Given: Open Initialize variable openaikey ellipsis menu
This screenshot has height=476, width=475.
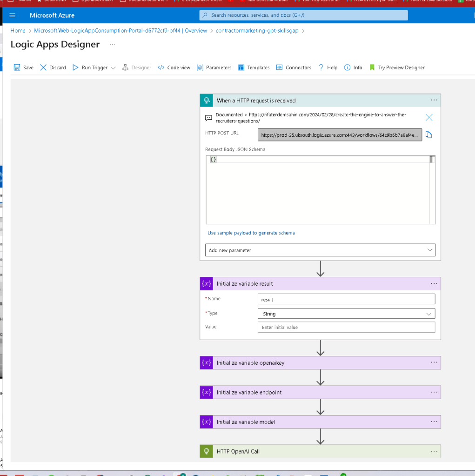Looking at the screenshot, I should (x=434, y=362).
